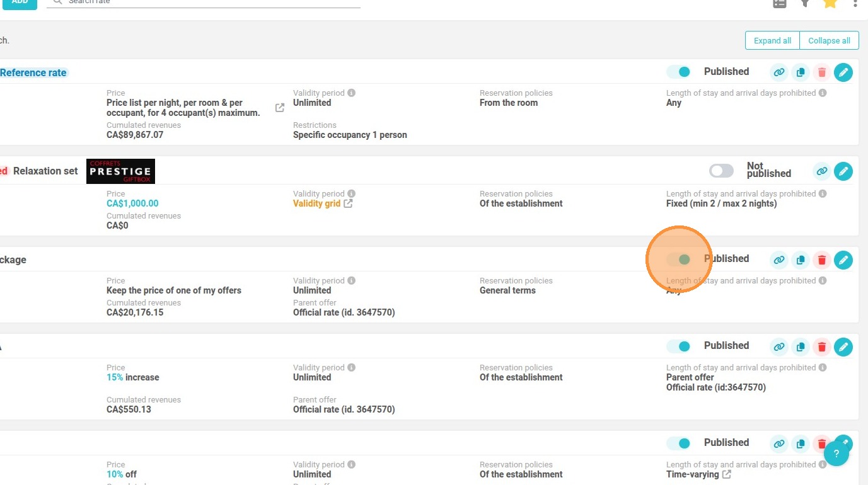Open the external link icon beside Validity grid
Image resolution: width=868 pixels, height=485 pixels.
pyautogui.click(x=348, y=203)
